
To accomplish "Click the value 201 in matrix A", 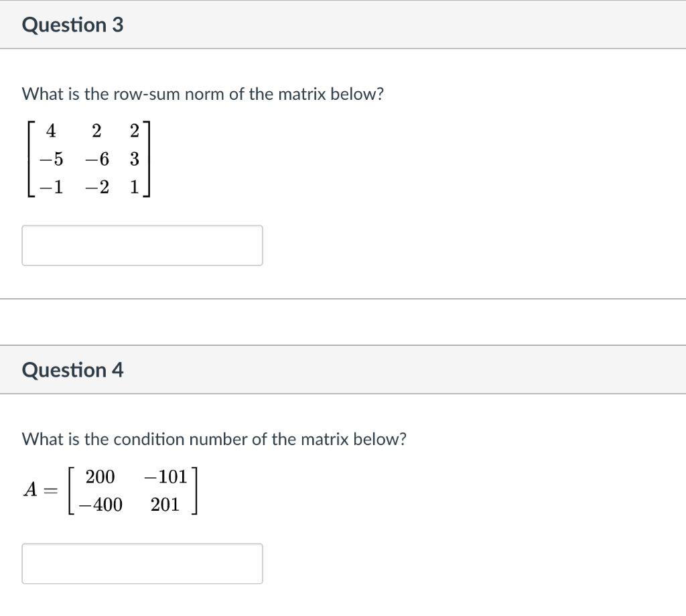I will click(x=165, y=505).
